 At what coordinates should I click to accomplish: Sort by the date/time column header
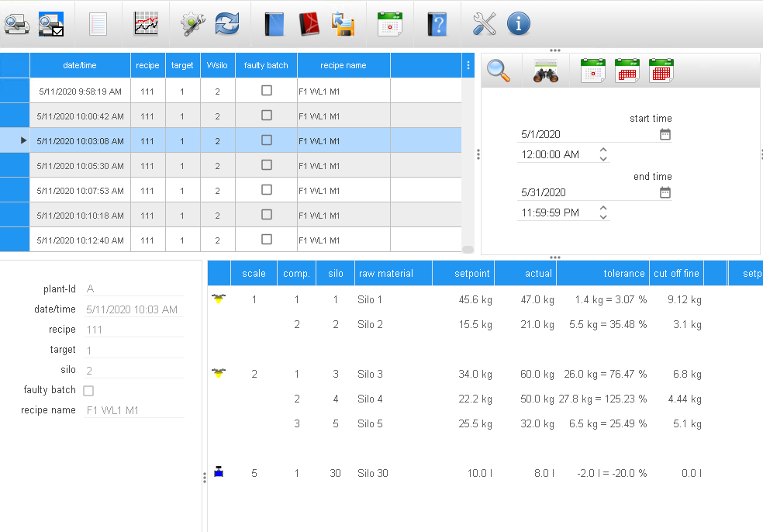[80, 65]
